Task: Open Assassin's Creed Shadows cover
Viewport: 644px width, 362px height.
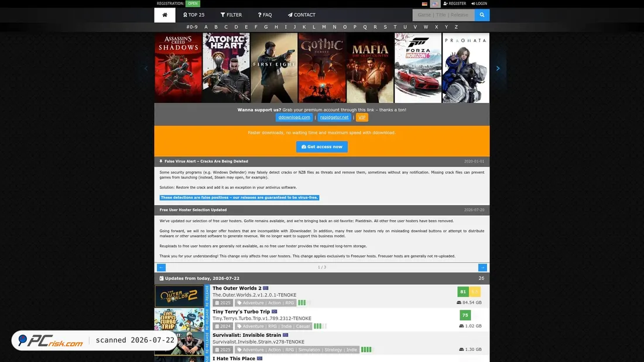Action: [178, 68]
